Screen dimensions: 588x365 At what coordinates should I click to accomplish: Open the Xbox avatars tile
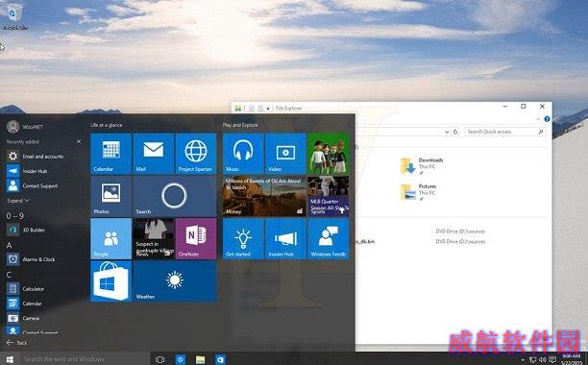point(329,154)
